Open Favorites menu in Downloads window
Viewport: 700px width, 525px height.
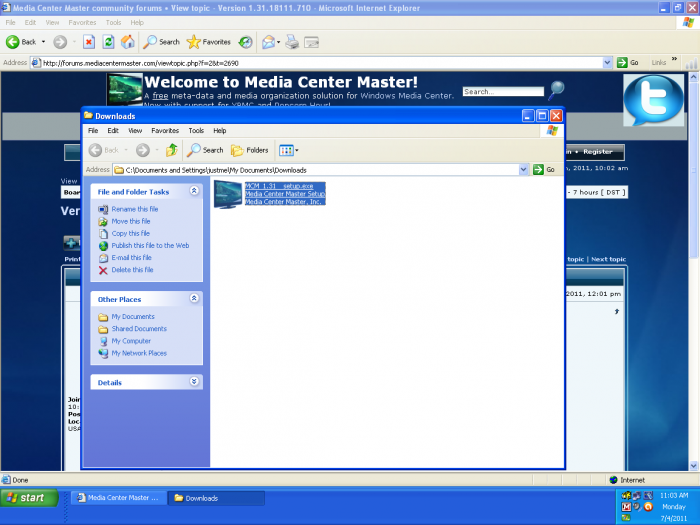165,130
